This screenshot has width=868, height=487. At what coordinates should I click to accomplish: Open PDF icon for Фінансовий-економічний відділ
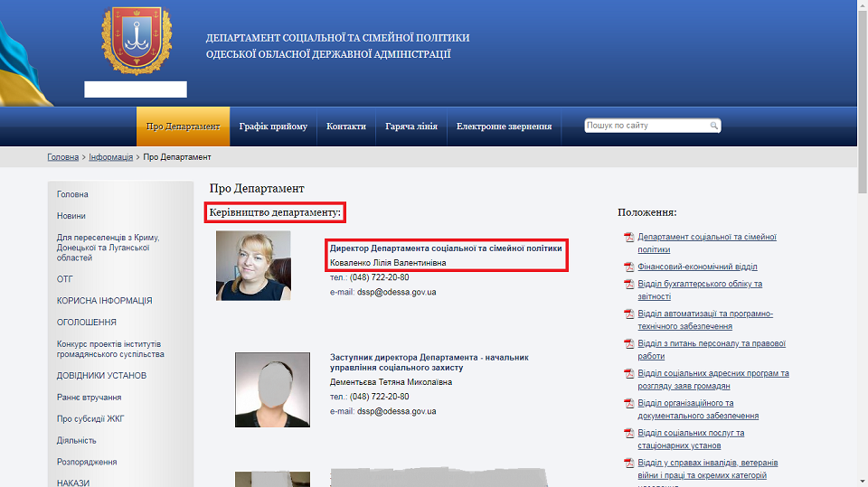629,267
